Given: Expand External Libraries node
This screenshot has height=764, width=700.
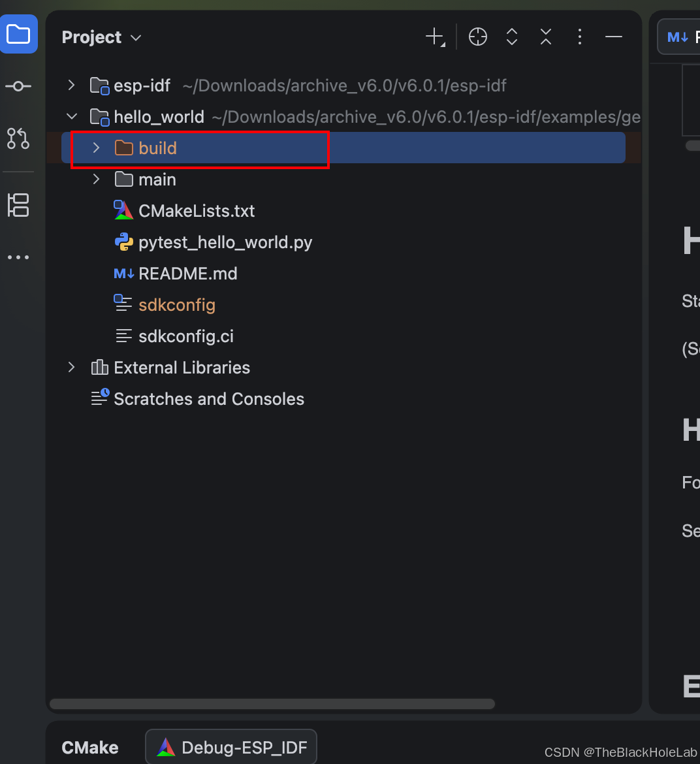Looking at the screenshot, I should point(72,367).
